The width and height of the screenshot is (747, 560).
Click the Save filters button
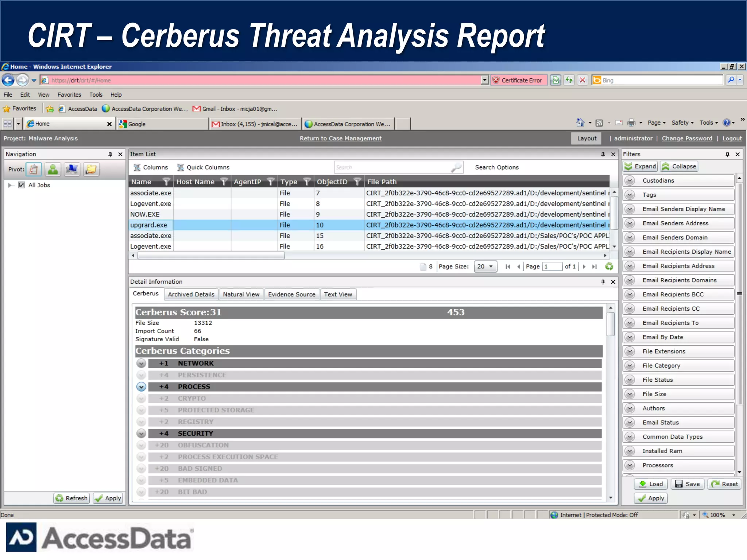[x=687, y=484]
